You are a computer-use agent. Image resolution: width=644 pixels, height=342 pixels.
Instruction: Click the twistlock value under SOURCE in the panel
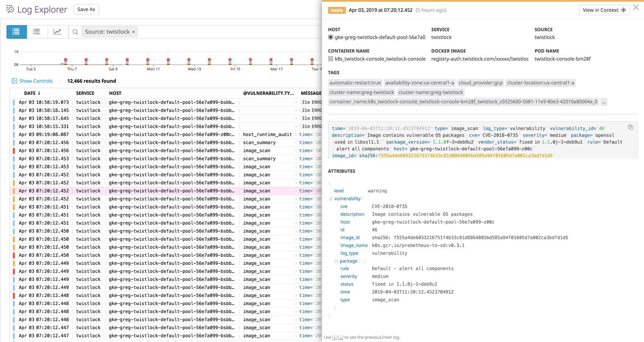[x=545, y=37]
